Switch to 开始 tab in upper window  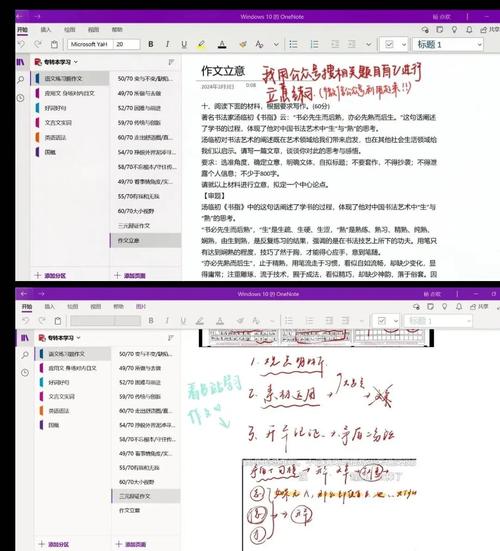point(22,30)
